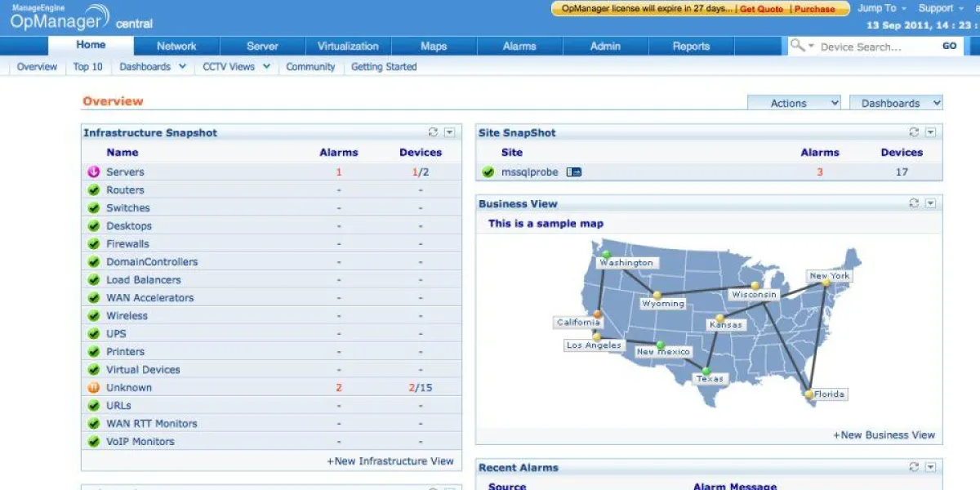Click the green status icon next to Routers
This screenshot has width=980, height=490.
(x=93, y=189)
